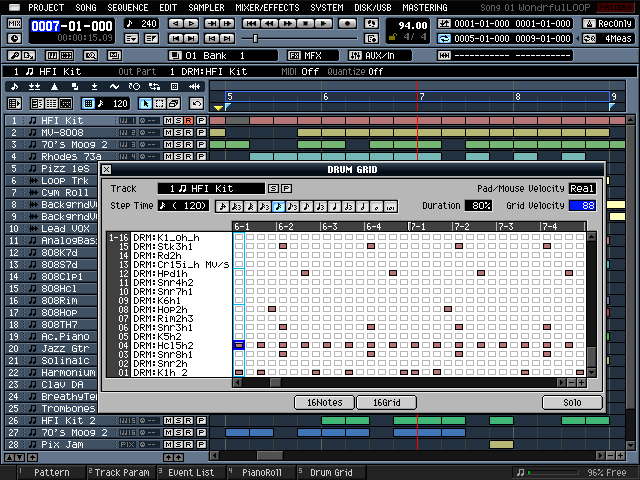Change the Quantize Off setting
This screenshot has height=480, width=640.
(x=375, y=72)
